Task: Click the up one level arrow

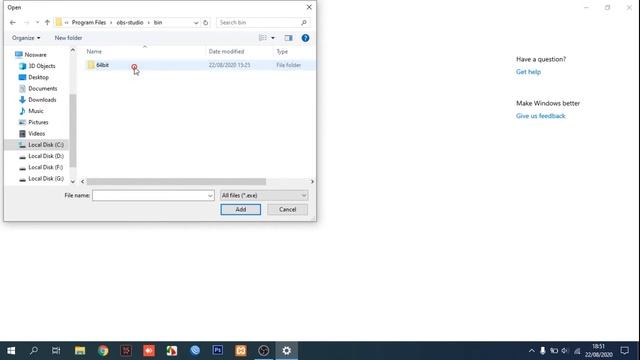Action: [47, 22]
